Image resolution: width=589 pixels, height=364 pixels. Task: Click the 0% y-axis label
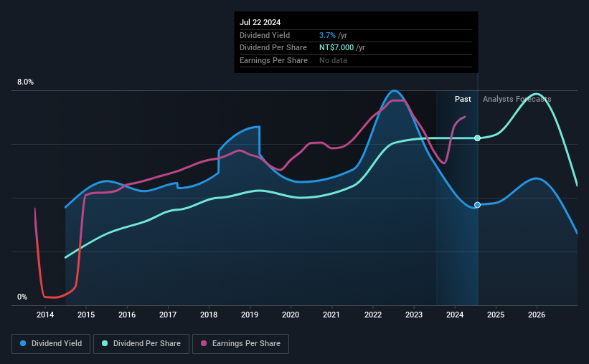click(x=22, y=297)
